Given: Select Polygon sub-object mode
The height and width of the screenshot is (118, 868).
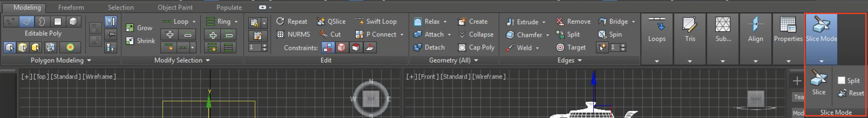Looking at the screenshot, I should click(x=57, y=22).
